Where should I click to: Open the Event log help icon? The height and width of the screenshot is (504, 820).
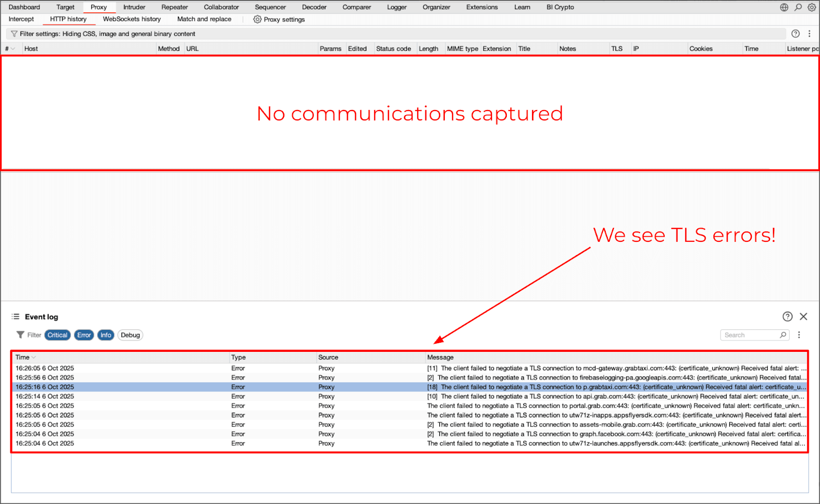point(788,317)
